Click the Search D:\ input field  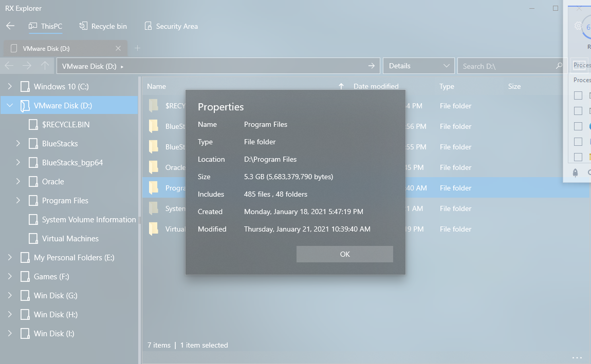507,66
